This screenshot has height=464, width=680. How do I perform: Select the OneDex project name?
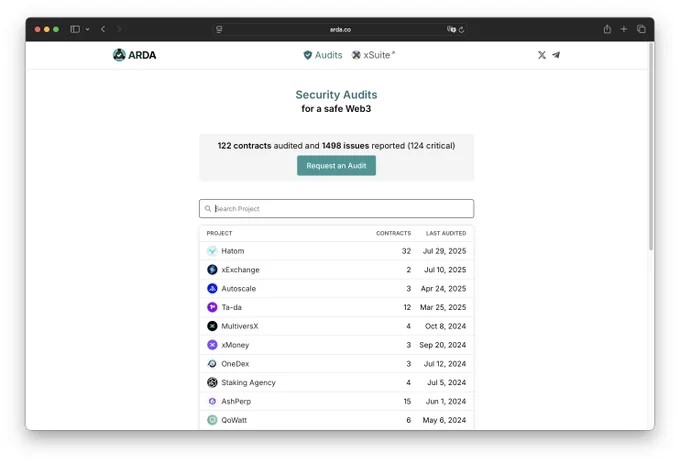point(235,364)
